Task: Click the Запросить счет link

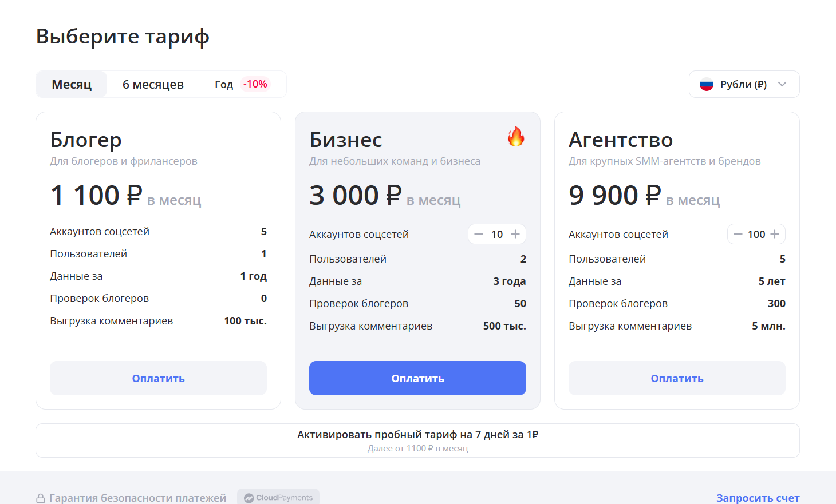Action: tap(758, 498)
